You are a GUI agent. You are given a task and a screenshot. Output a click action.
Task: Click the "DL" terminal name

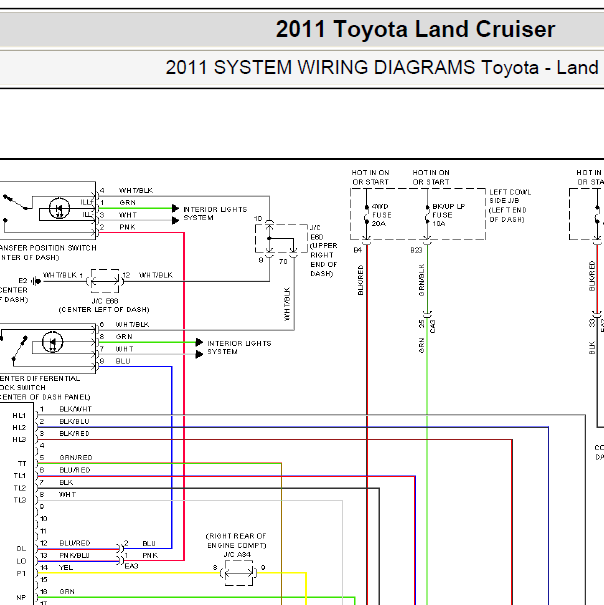pos(21,549)
